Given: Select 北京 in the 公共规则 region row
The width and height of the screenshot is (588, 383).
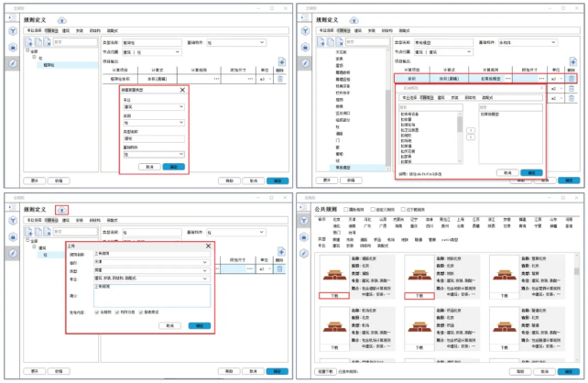Looking at the screenshot, I should click(336, 219).
